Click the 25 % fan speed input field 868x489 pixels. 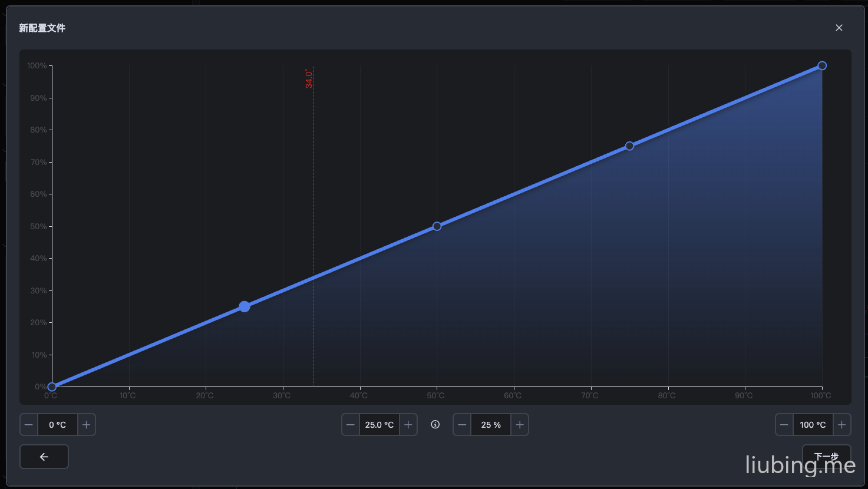click(x=491, y=425)
